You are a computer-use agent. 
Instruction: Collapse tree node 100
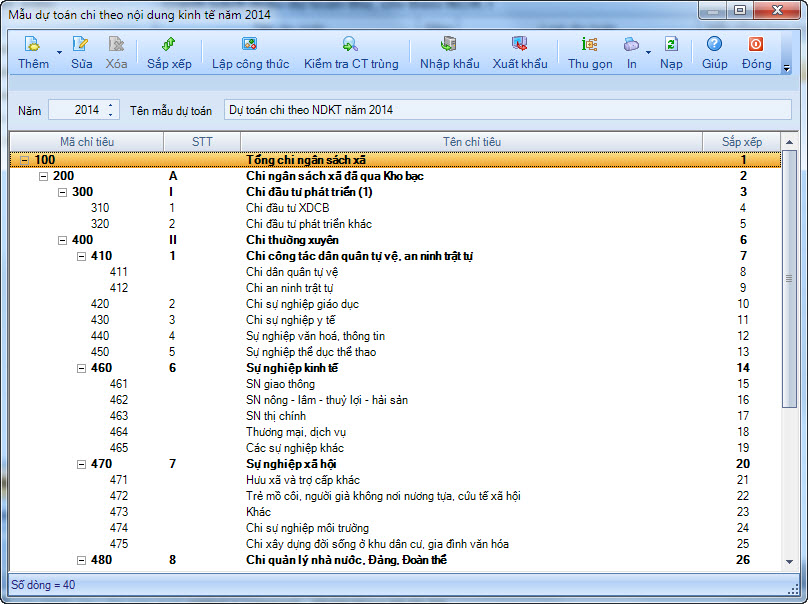point(24,160)
